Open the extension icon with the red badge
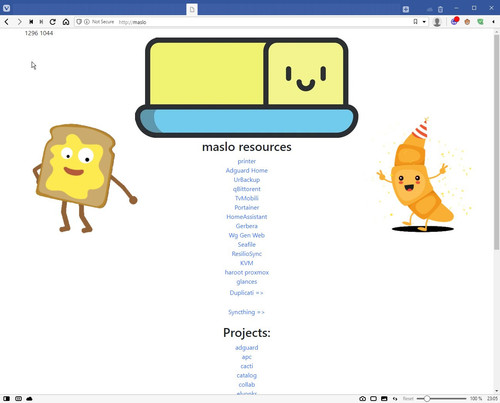The width and height of the screenshot is (500, 403). (454, 21)
